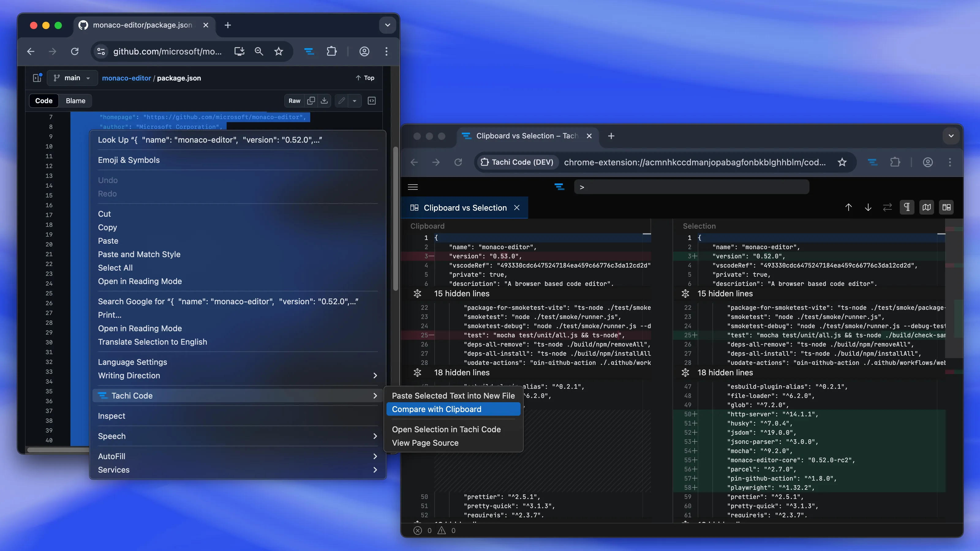This screenshot has height=551, width=980.
Task: Open monaco-editor breadcrumb link
Action: coord(126,77)
